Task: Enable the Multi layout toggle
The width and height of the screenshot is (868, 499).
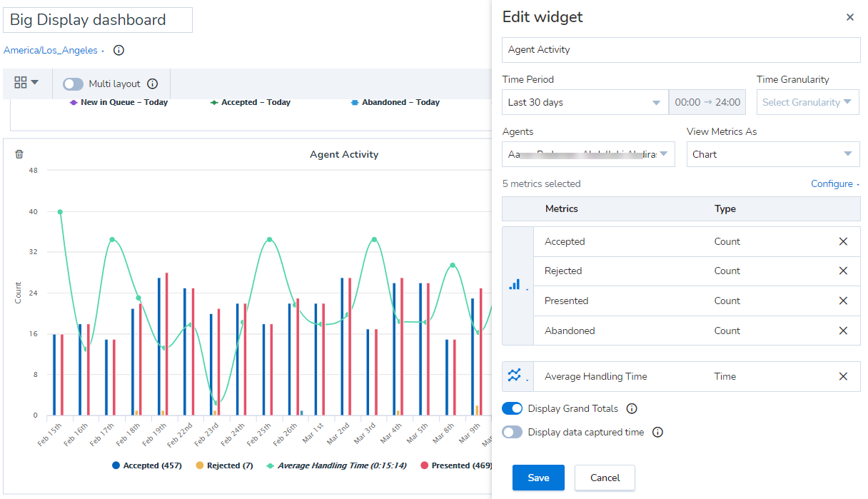Action: point(73,84)
